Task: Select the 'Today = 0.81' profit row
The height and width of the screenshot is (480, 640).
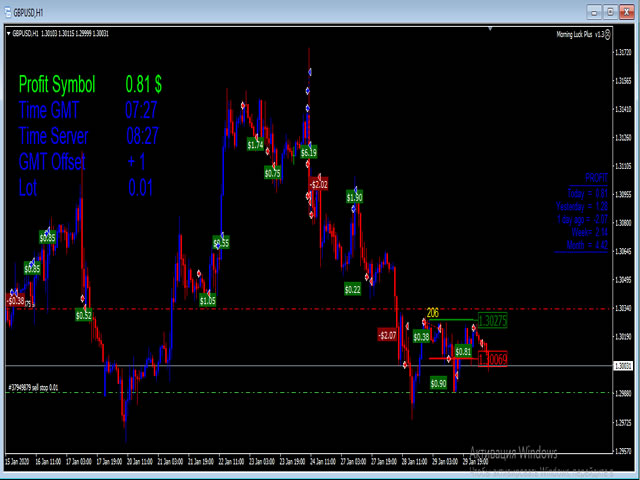Action: (x=587, y=193)
